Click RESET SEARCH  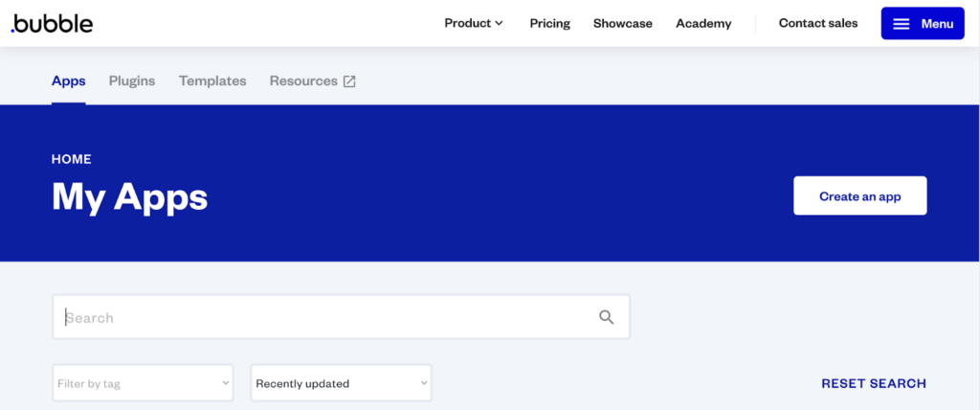pyautogui.click(x=874, y=383)
